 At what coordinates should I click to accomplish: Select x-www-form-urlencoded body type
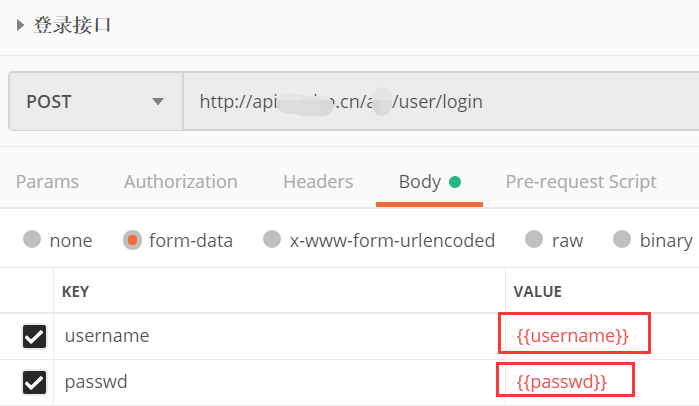coord(272,240)
